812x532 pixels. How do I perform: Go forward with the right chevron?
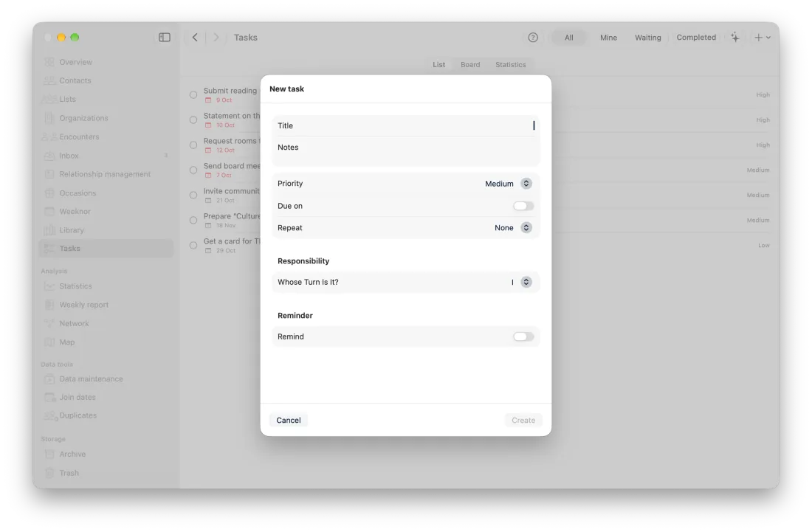[x=216, y=37]
